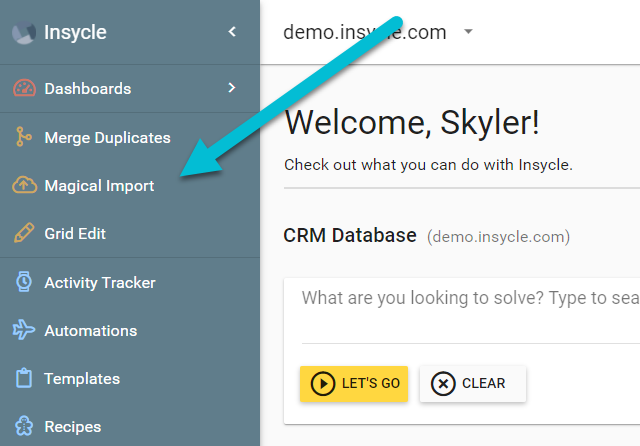The width and height of the screenshot is (640, 446).
Task: Click the LET'S GO button
Action: tap(354, 384)
